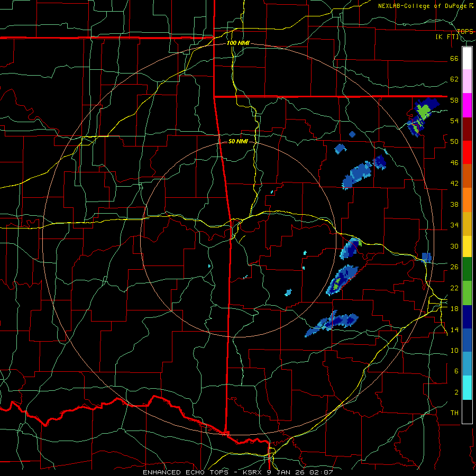The height and width of the screenshot is (476, 476).
Task: Click the '[K FT]' units label
Action: click(447, 37)
